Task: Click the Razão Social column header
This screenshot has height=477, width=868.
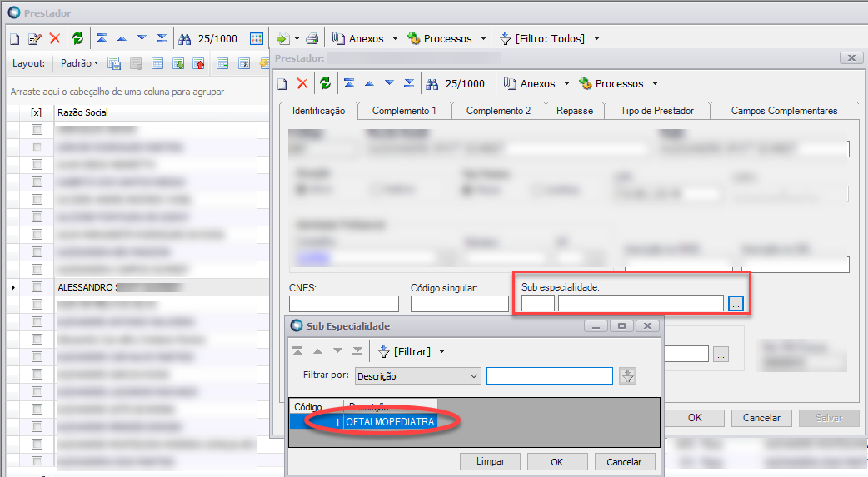Action: tap(161, 112)
